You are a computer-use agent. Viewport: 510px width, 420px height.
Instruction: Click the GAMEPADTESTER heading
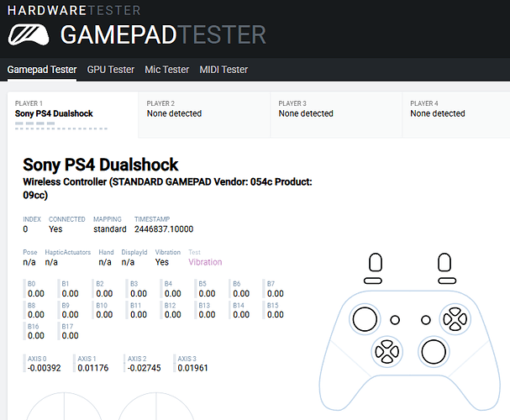163,34
